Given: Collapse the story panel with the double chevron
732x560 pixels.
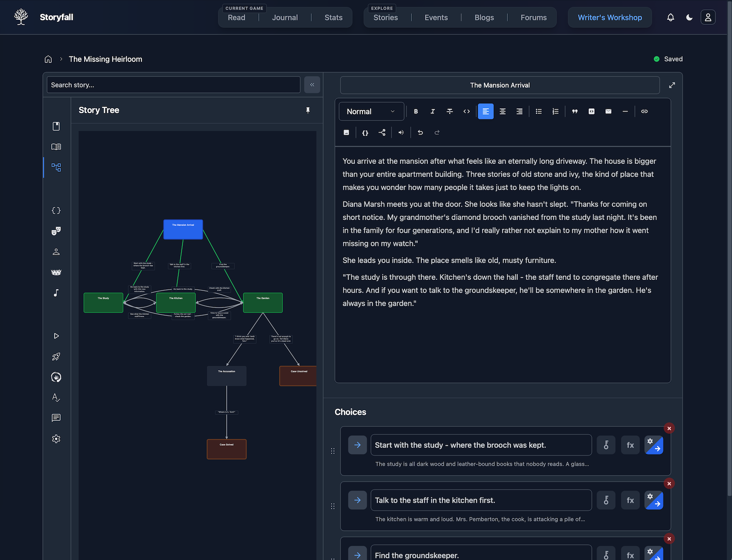Looking at the screenshot, I should [312, 85].
